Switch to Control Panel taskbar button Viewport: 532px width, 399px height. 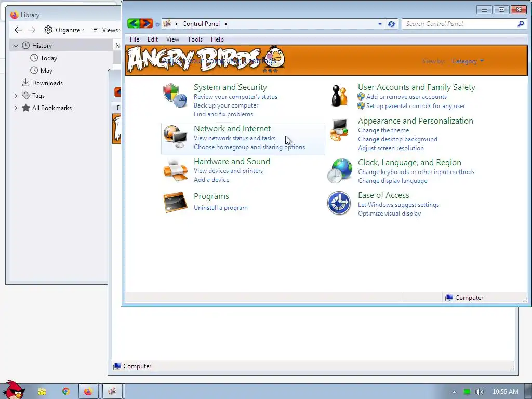tap(112, 392)
